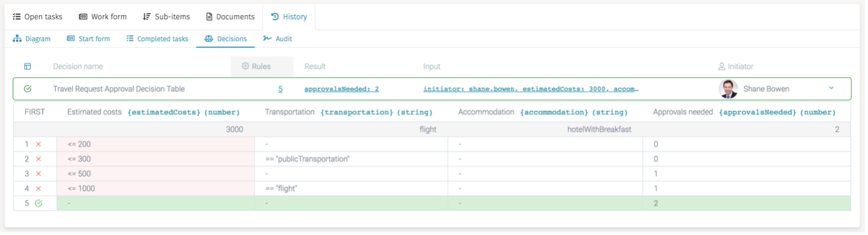Open the initiator: shane.bowen input link
The width and height of the screenshot is (868, 235).
click(531, 89)
